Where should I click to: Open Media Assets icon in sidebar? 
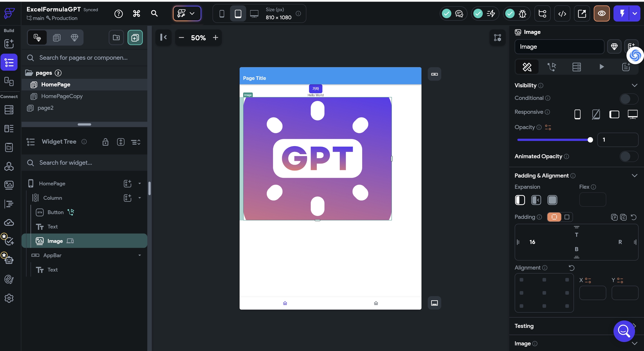[9, 185]
